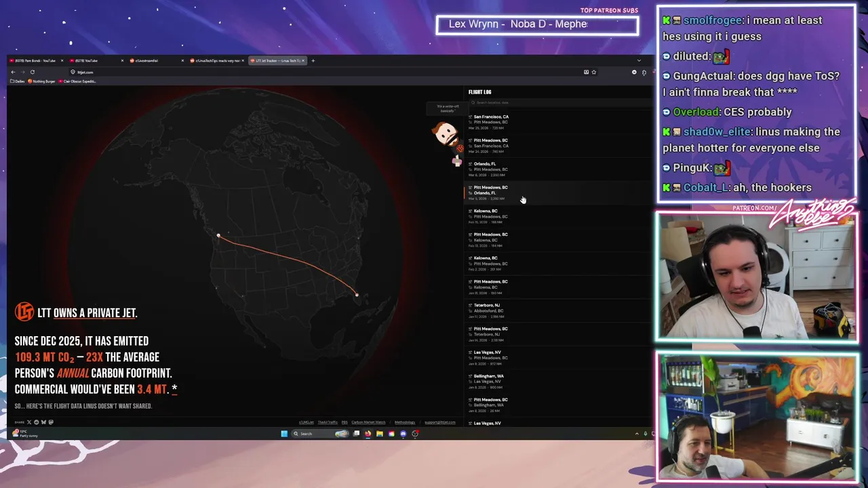868x488 pixels.
Task: Switch to the r/LivestreamFail tab
Action: [x=156, y=60]
